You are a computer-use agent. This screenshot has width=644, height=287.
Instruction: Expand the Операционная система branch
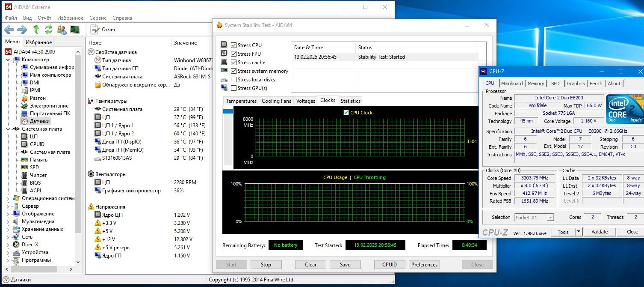click(8, 198)
